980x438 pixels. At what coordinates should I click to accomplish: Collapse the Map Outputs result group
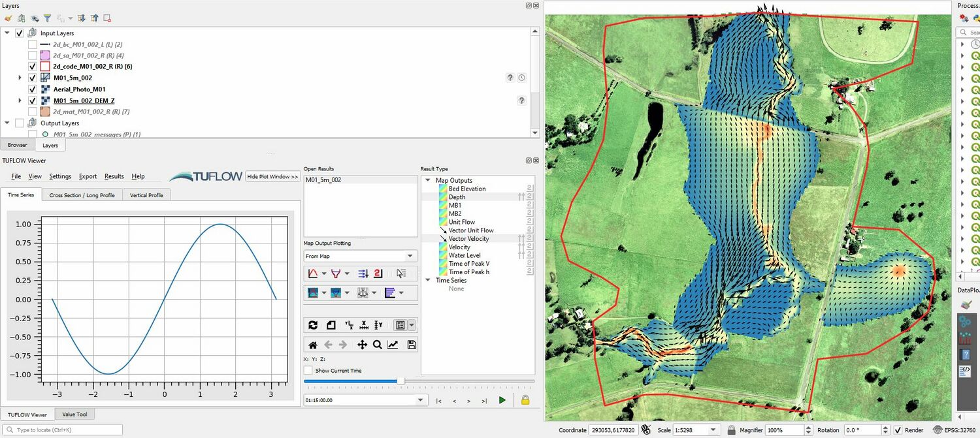428,180
